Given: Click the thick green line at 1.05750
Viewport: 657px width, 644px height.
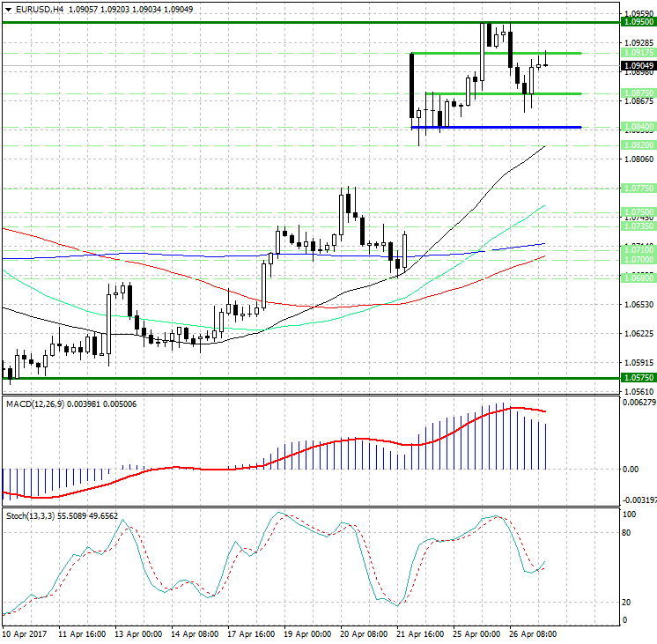Looking at the screenshot, I should click(x=311, y=378).
